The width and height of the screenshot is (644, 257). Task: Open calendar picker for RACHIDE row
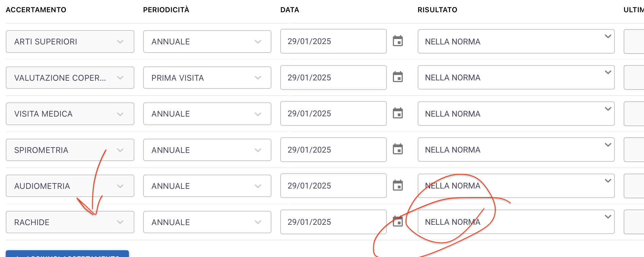pyautogui.click(x=398, y=222)
